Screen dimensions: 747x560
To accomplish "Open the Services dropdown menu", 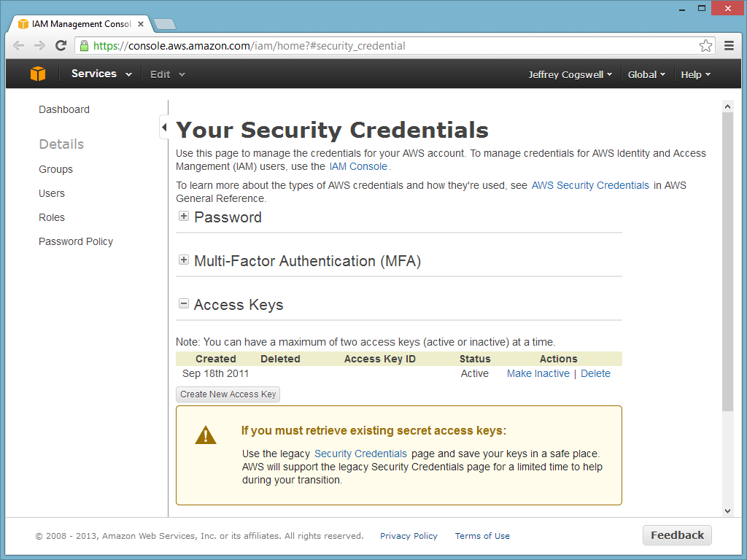I will coord(101,74).
